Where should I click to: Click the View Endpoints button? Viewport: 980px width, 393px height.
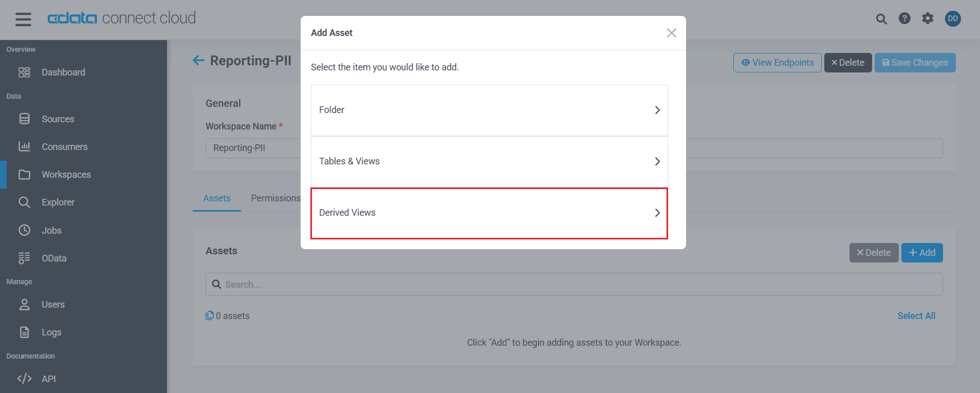click(777, 63)
